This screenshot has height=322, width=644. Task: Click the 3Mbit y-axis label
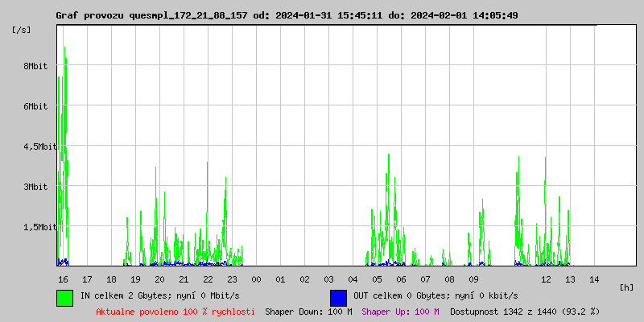point(35,187)
